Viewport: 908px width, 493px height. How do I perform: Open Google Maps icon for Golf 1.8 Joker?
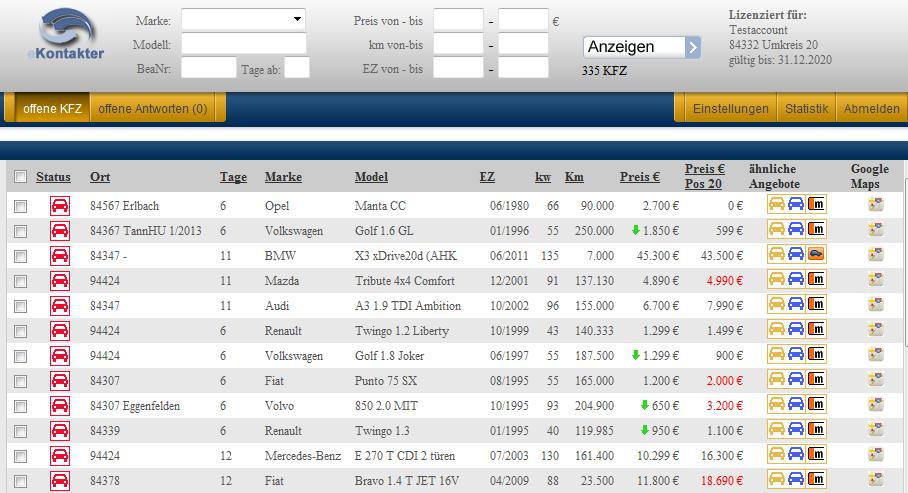coord(876,354)
